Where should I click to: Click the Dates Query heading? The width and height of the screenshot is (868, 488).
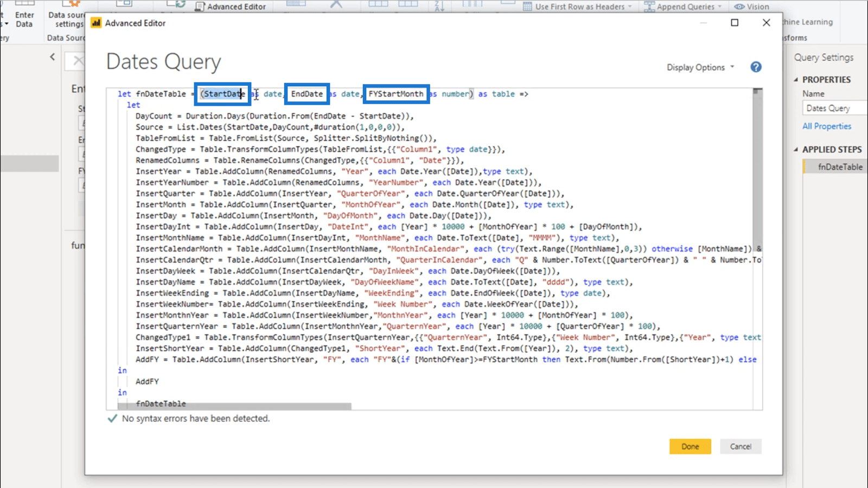point(163,61)
